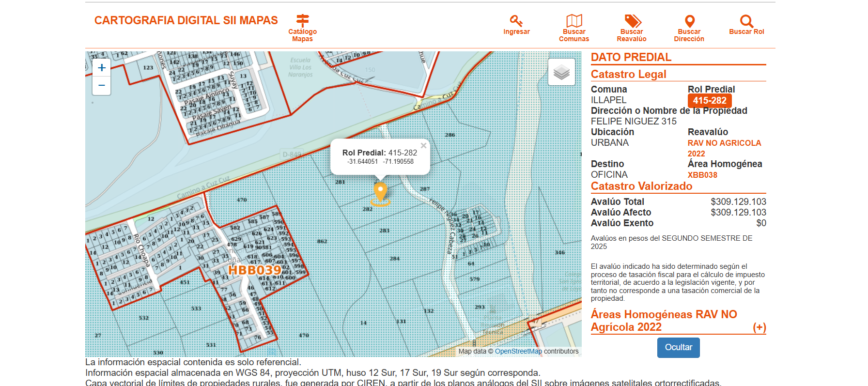
Task: Click the Ingresar menu label
Action: (516, 32)
